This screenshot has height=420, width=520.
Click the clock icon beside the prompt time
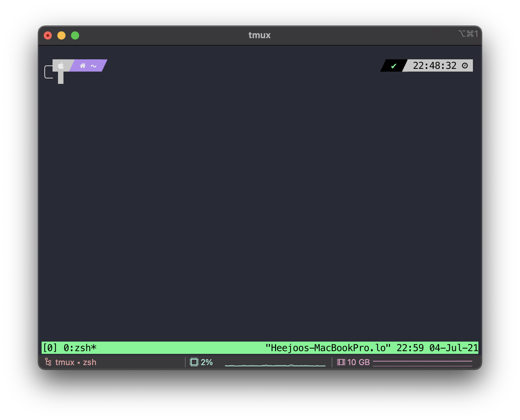pos(465,65)
